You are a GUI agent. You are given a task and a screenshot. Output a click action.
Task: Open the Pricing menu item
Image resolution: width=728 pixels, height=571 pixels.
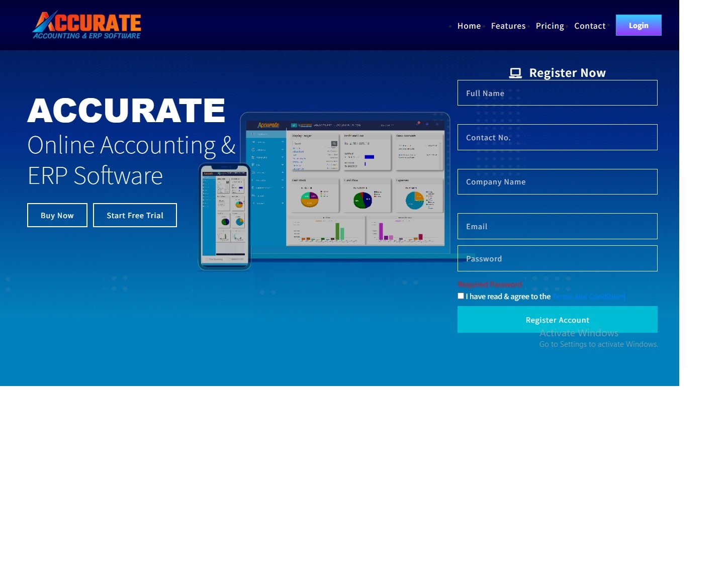(x=550, y=26)
